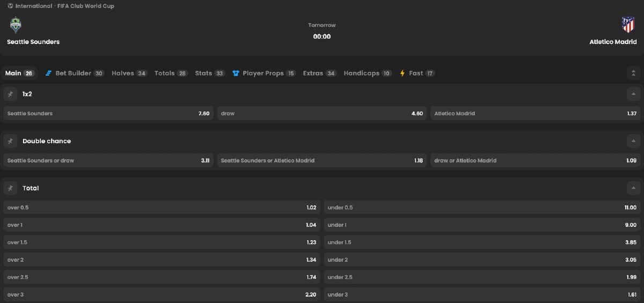Click the Bet Builder stripes icon
Screen dimensions: 644x303
coord(49,73)
